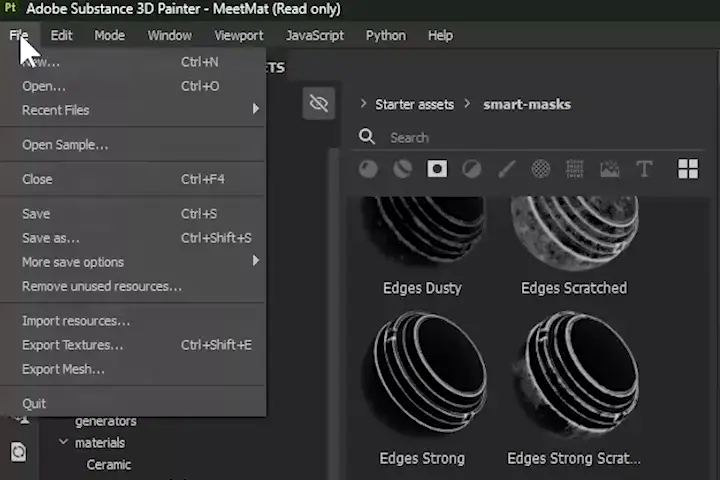Choose Export Textures… menu entry
720x480 pixels.
pyautogui.click(x=133, y=345)
